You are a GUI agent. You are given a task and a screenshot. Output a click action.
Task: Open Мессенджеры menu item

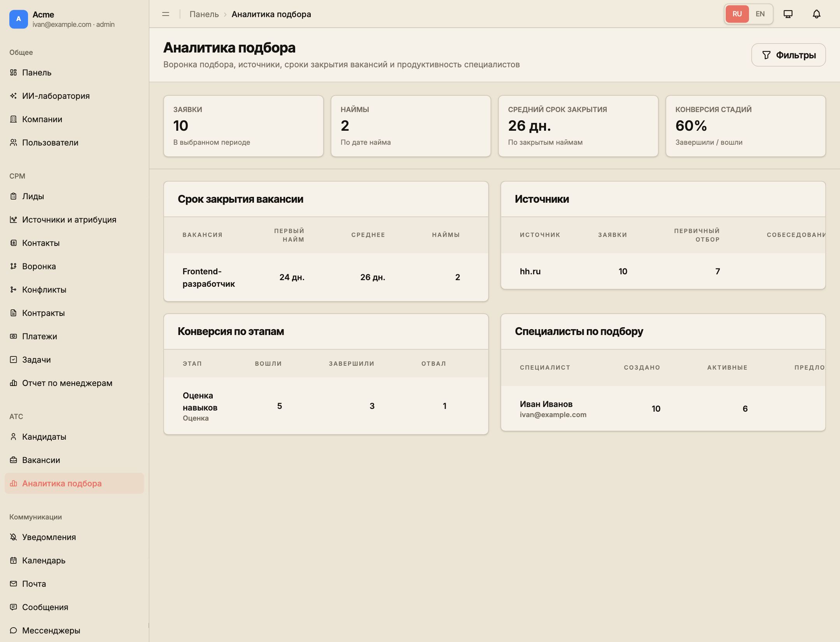74,630
